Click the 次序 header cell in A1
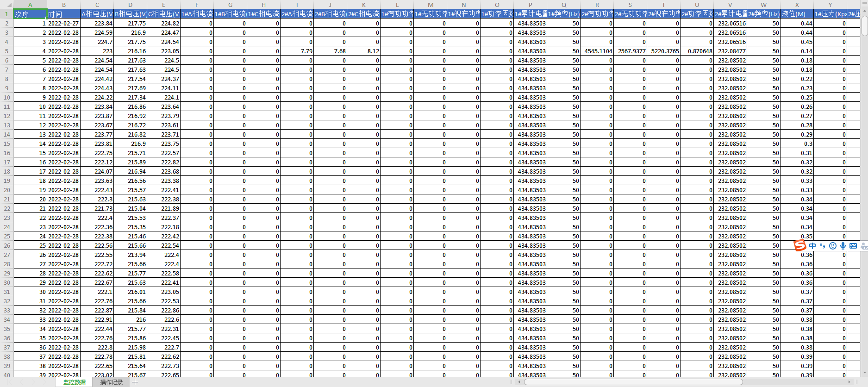 30,14
